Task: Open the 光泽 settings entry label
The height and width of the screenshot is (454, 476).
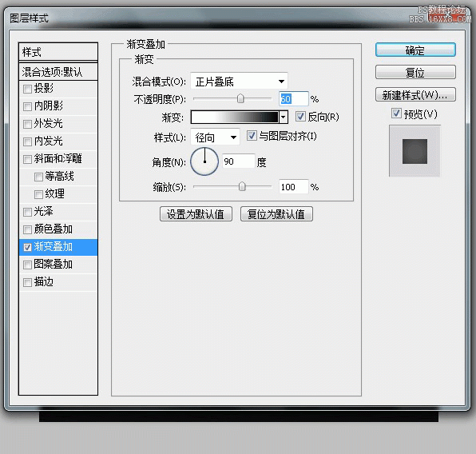Action: [44, 211]
